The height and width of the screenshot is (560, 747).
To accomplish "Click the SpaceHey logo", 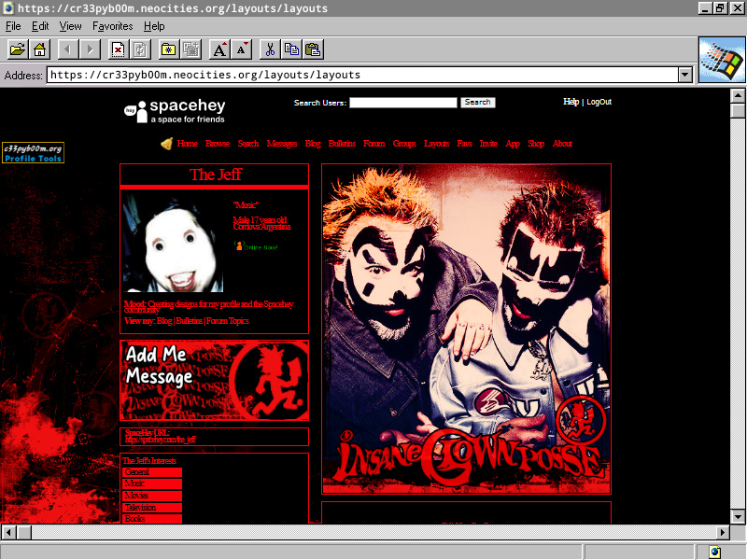I will coord(175,111).
